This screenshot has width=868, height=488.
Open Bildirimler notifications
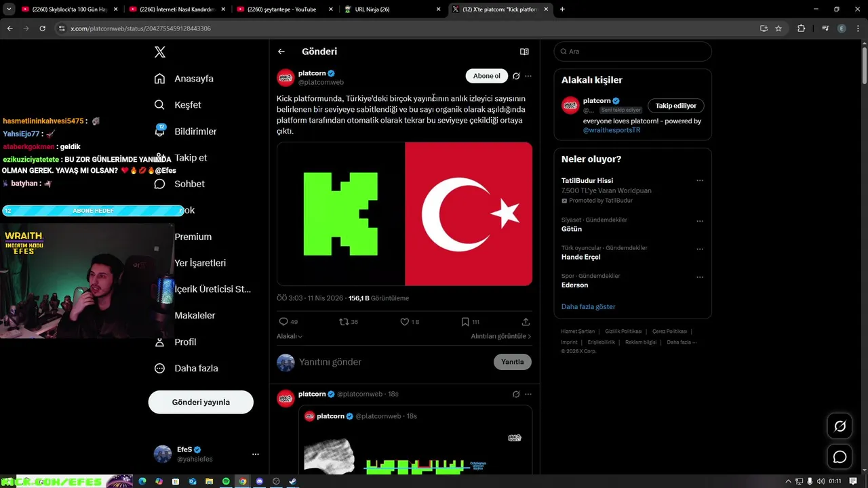pos(185,131)
